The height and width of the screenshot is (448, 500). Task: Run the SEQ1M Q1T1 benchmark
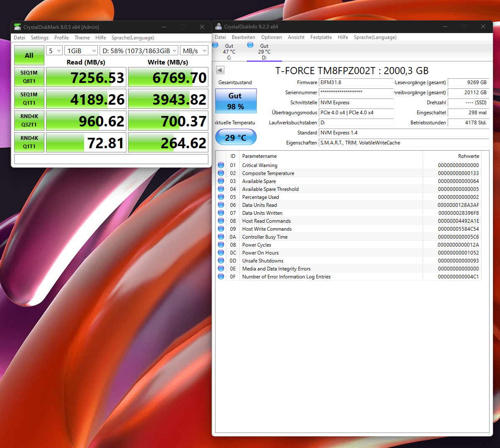click(29, 98)
